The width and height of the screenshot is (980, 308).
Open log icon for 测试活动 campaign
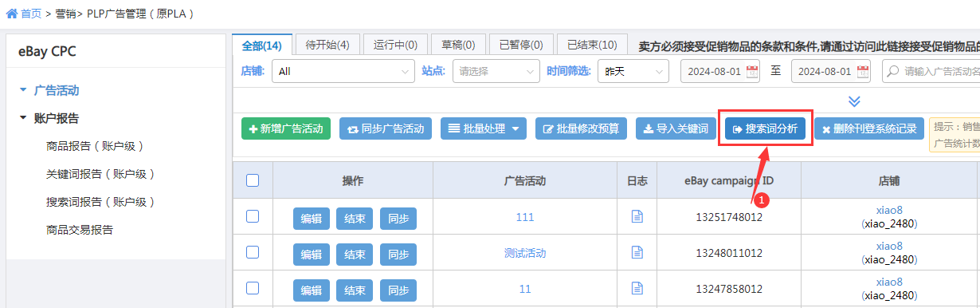tap(637, 252)
